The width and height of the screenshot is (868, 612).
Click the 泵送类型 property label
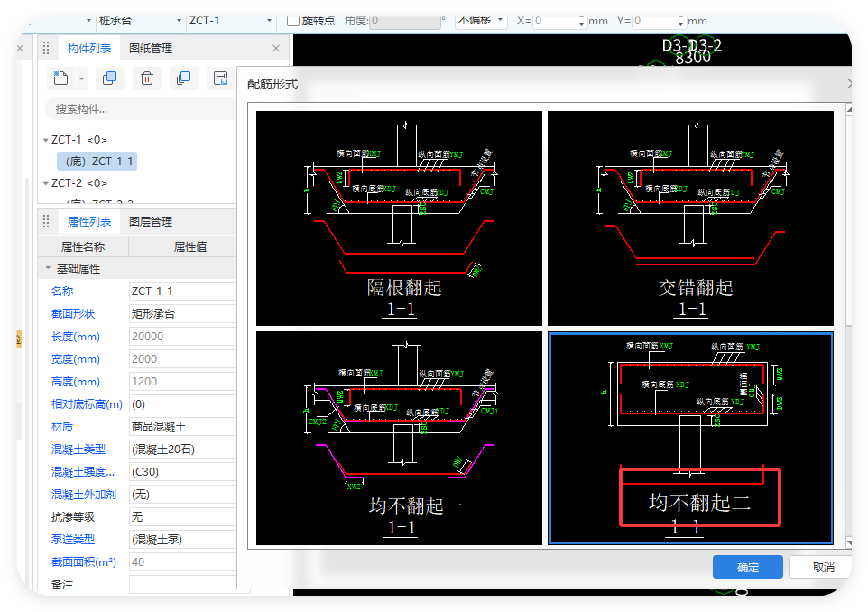[x=73, y=540]
